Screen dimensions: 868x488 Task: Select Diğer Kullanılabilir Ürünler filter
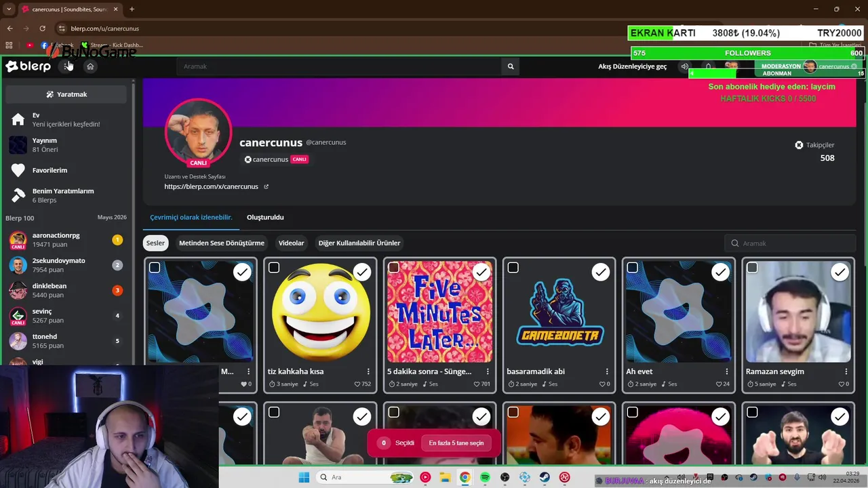(359, 243)
